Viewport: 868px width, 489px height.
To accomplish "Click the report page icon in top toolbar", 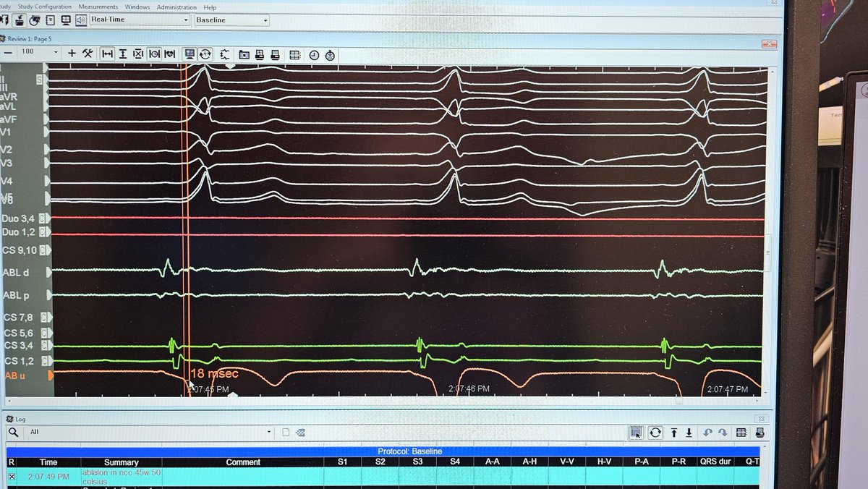I will pyautogui.click(x=51, y=20).
